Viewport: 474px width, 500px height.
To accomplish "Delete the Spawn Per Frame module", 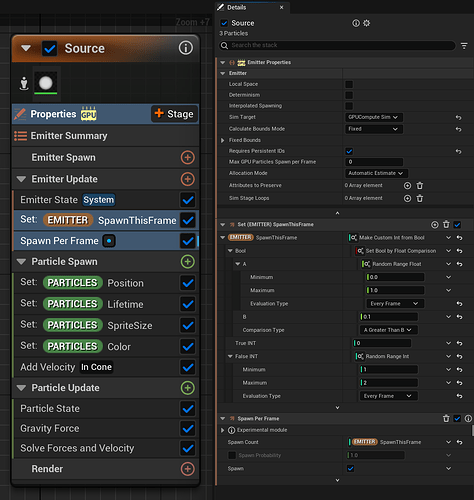I will pyautogui.click(x=446, y=418).
